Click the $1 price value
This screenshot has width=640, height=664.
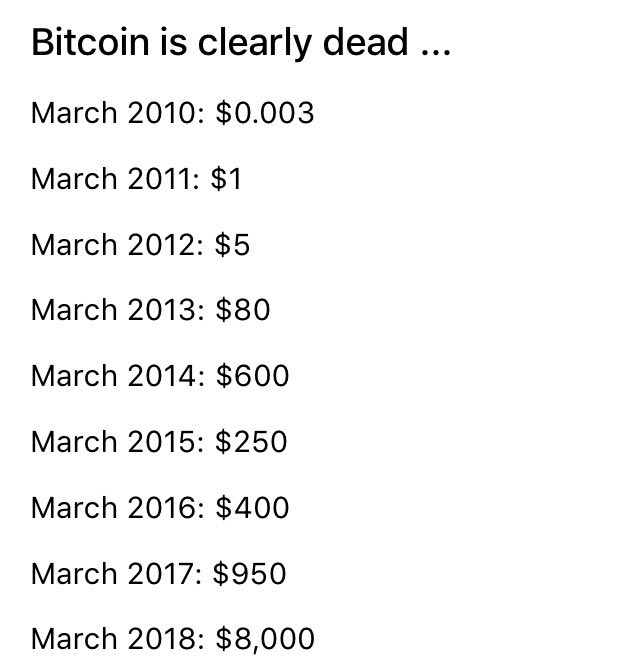pos(226,179)
